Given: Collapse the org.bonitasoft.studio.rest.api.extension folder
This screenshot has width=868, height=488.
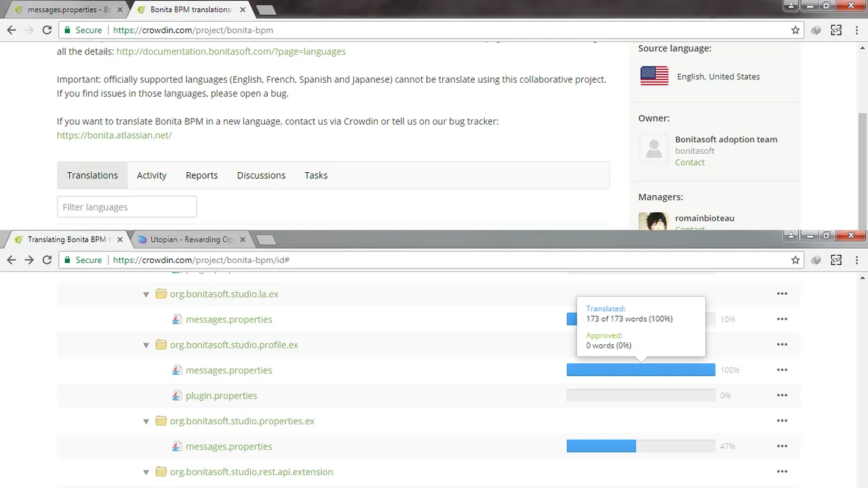Looking at the screenshot, I should [x=146, y=472].
